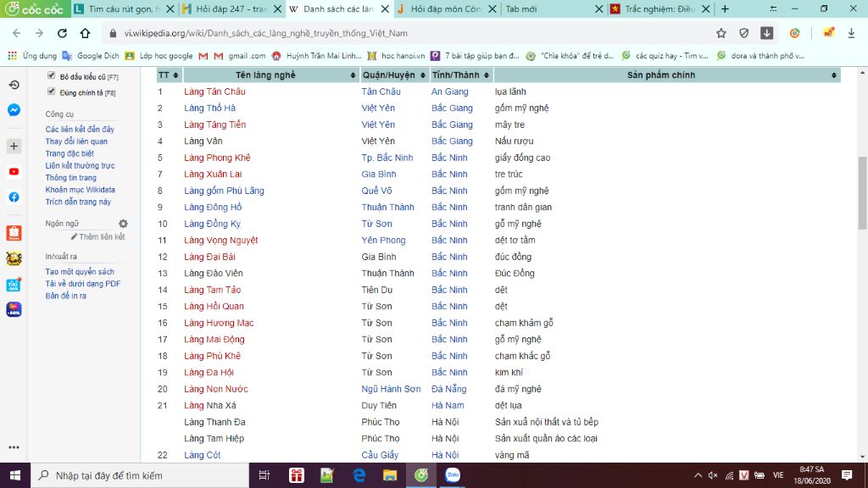The image size is (868, 488).
Task: Open Shopee icon in the sidebar
Action: pos(14,232)
